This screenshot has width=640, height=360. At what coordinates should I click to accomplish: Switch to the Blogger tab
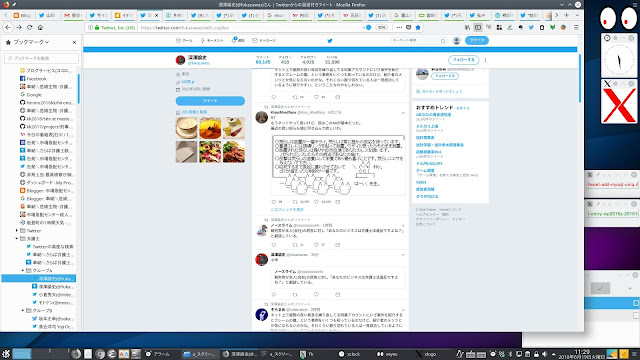[22, 15]
